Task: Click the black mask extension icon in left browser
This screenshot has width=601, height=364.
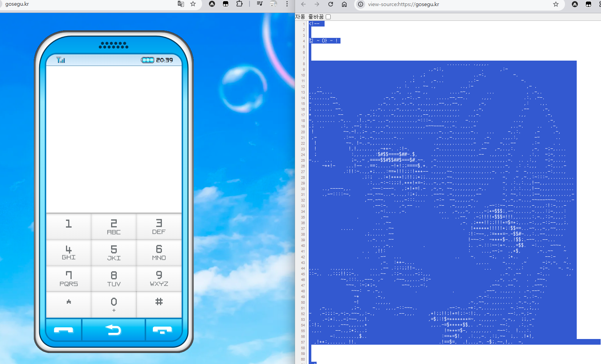Action: [226, 4]
